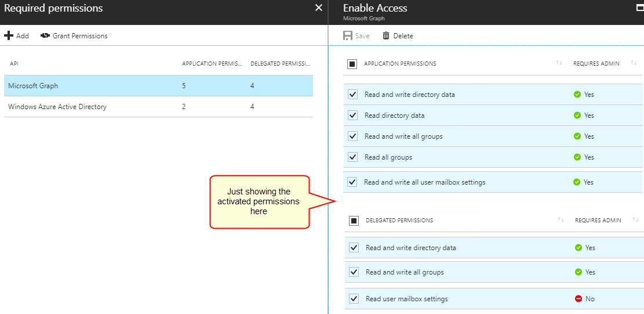The image size is (644, 314).
Task: Uncheck application Read and write directory data
Action: (353, 95)
